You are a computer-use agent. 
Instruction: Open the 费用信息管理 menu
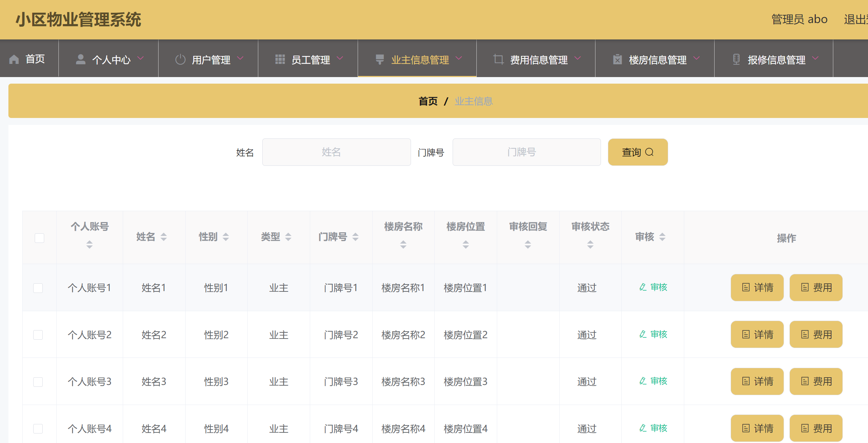tap(536, 58)
